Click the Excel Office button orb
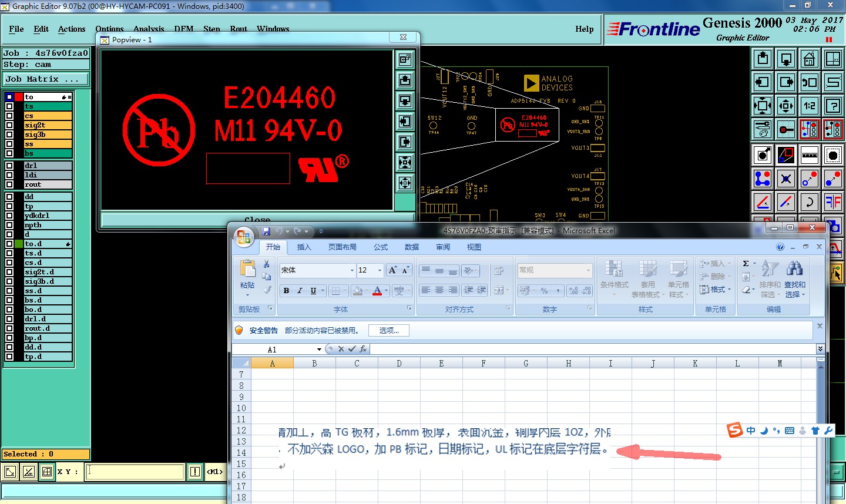 coord(244,238)
